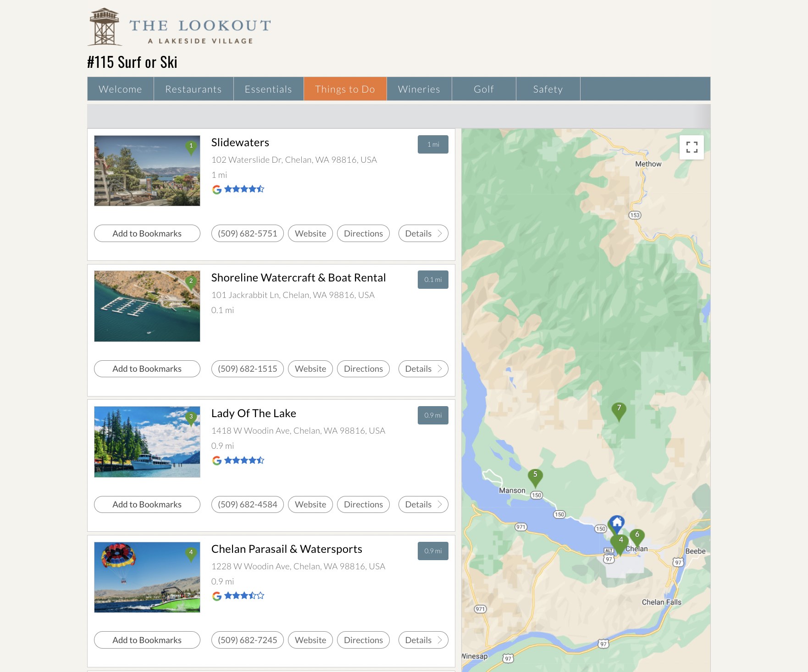808x672 pixels.
Task: Call Chelan Parasail at (509) 682-7245
Action: [248, 640]
